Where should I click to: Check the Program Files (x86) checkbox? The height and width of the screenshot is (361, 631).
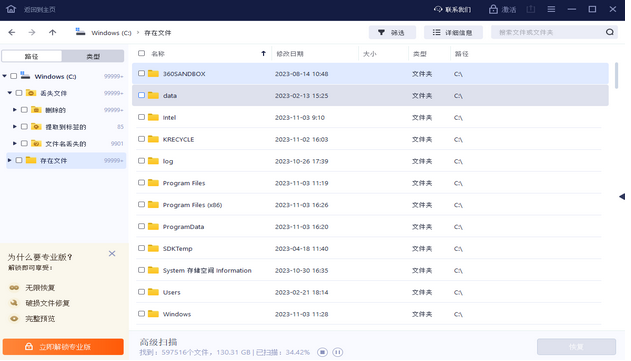[141, 204]
